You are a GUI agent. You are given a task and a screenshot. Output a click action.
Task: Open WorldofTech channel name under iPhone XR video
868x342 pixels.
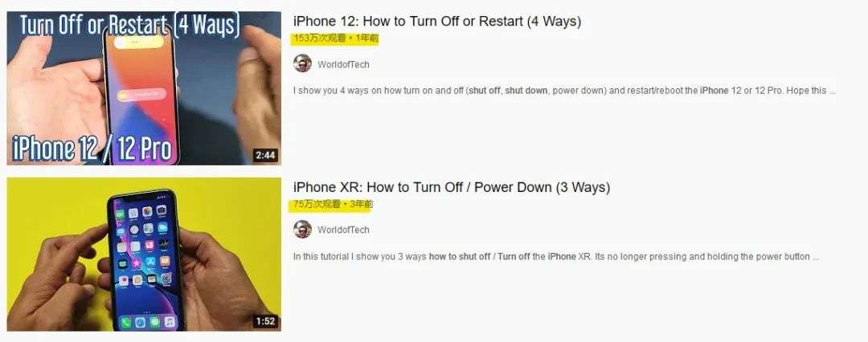point(343,230)
